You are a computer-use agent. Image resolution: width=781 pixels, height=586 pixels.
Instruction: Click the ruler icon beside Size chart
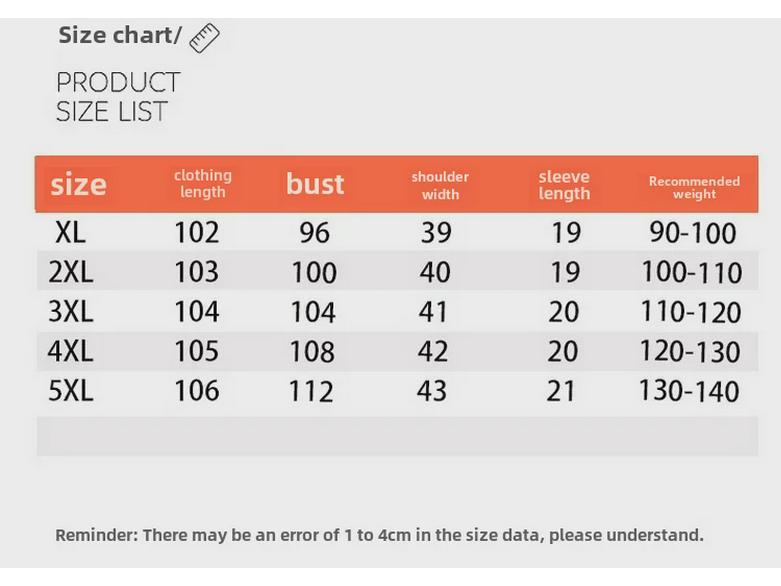coord(204,38)
